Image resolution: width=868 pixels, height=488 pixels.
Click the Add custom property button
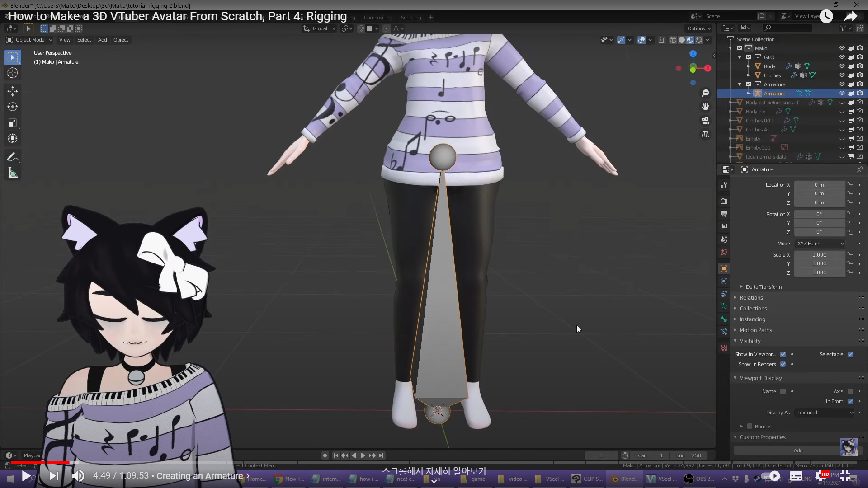(x=798, y=450)
